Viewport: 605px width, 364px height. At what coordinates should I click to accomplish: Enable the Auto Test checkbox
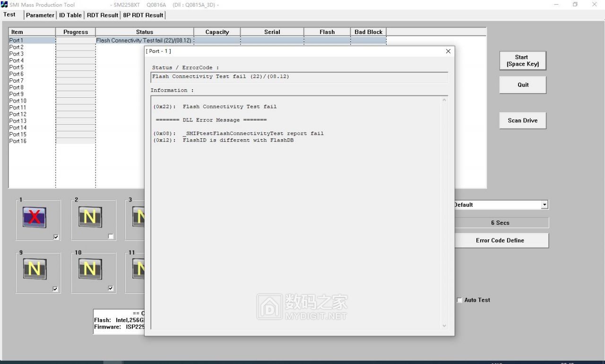(x=459, y=300)
